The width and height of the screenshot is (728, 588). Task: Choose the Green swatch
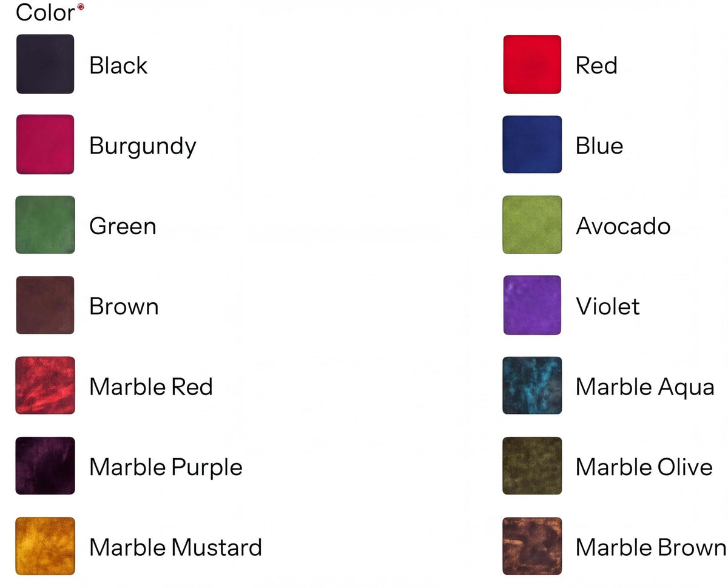pyautogui.click(x=45, y=225)
